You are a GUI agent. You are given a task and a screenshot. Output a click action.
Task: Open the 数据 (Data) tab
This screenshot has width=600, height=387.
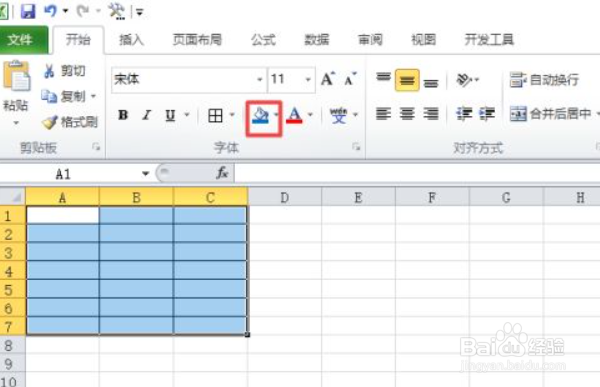click(316, 39)
